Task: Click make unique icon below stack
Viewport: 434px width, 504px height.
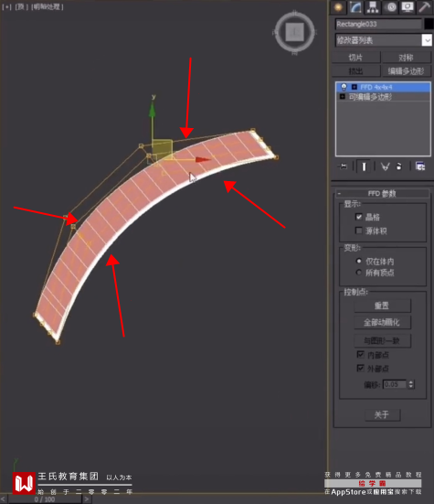Action: point(385,166)
